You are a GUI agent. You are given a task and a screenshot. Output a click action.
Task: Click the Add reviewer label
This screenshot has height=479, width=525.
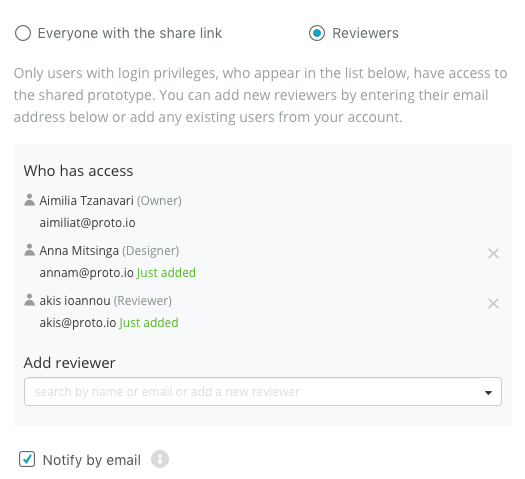(x=69, y=363)
